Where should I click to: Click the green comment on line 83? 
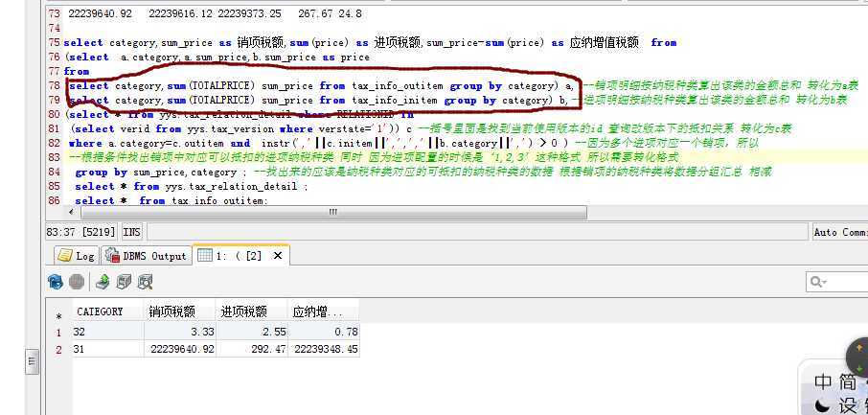point(374,157)
